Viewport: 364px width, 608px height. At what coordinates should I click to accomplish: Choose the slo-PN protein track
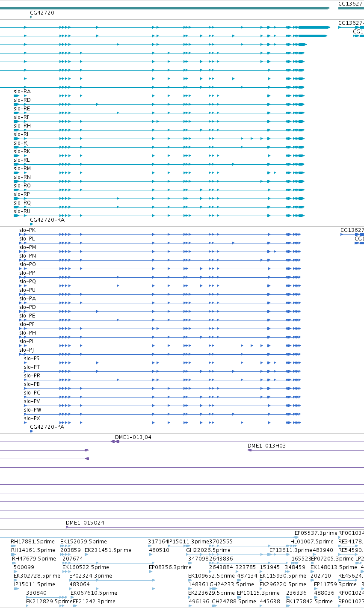point(27,256)
